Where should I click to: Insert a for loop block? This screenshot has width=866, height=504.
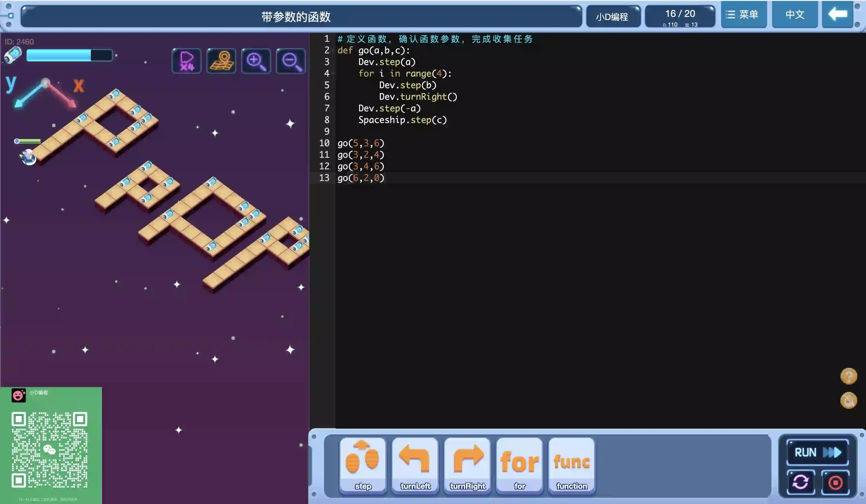pos(520,465)
